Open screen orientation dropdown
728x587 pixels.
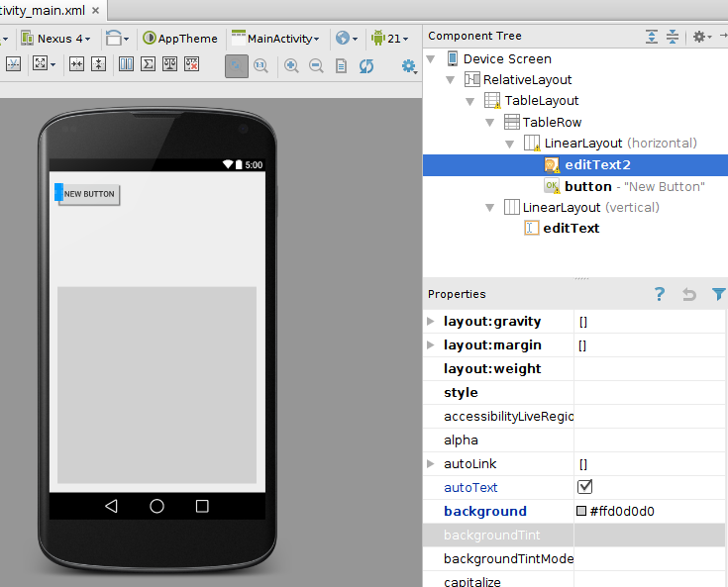117,38
